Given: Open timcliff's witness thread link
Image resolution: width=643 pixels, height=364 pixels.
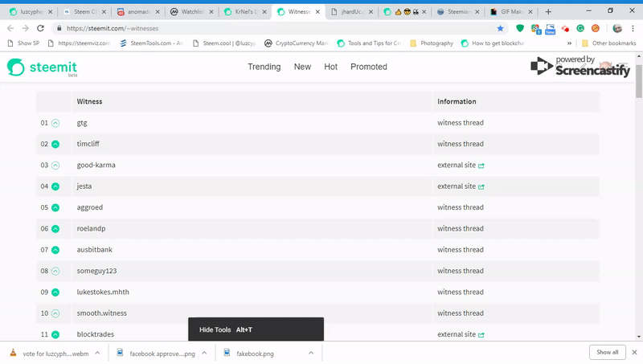Looking at the screenshot, I should click(x=460, y=144).
